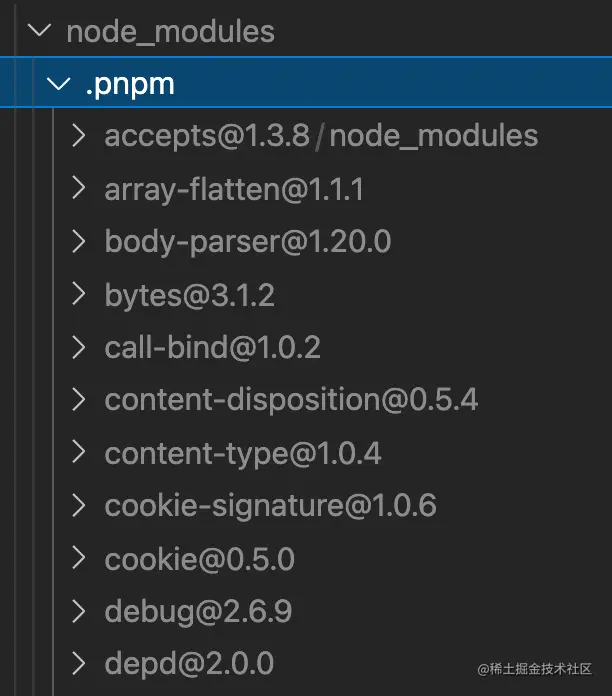
Task: Collapse the node_modules root folder chevron
Action: pyautogui.click(x=39, y=30)
